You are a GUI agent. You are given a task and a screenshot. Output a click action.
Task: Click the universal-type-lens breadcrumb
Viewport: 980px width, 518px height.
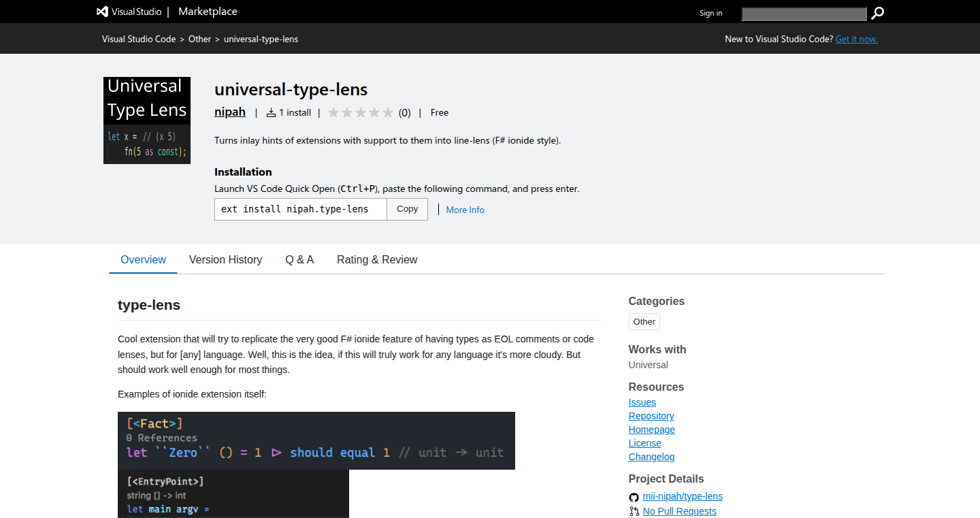click(261, 39)
